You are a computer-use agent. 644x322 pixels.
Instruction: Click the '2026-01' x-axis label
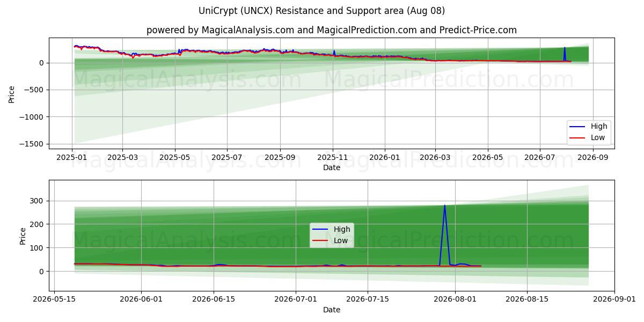coord(384,158)
